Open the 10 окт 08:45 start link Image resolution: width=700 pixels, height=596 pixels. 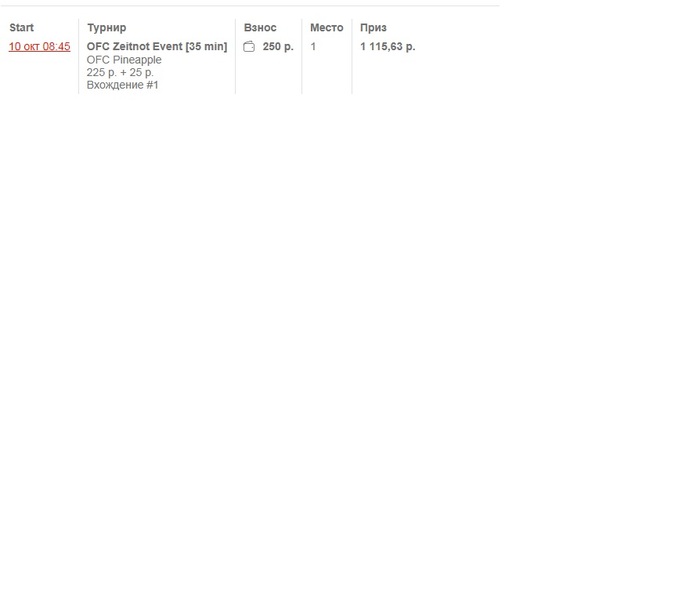[x=39, y=46]
